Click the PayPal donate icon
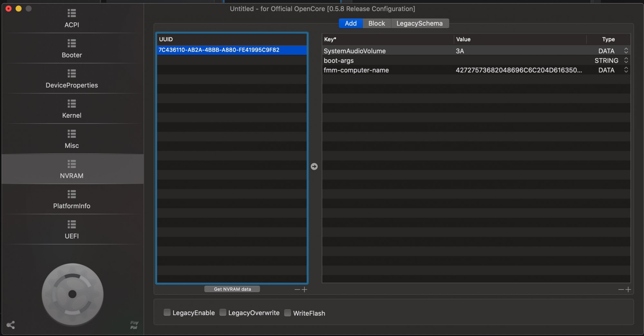Viewport: 644px width, 336px height. pos(134,325)
